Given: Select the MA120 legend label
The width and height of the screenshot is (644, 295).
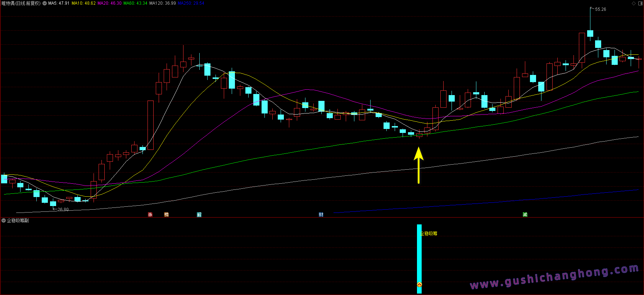Looking at the screenshot, I should (162, 3).
